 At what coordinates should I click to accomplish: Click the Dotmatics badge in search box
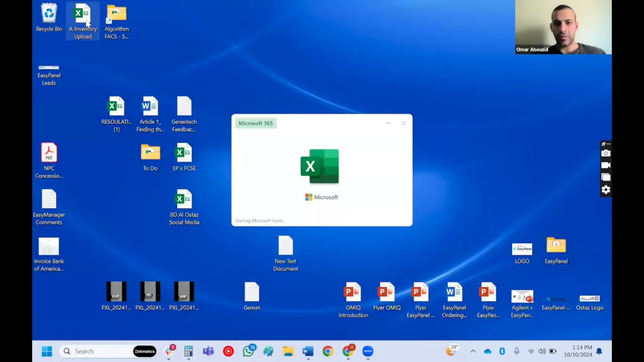coord(144,351)
